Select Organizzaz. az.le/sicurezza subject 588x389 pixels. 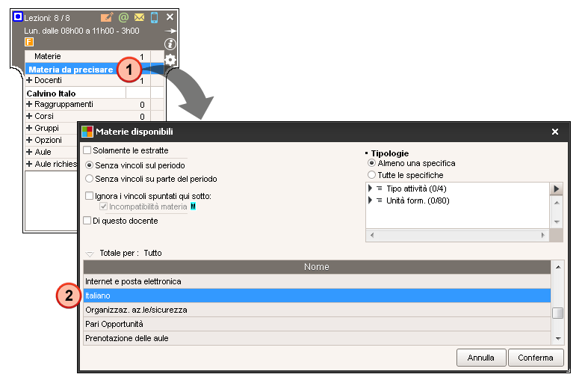click(317, 310)
